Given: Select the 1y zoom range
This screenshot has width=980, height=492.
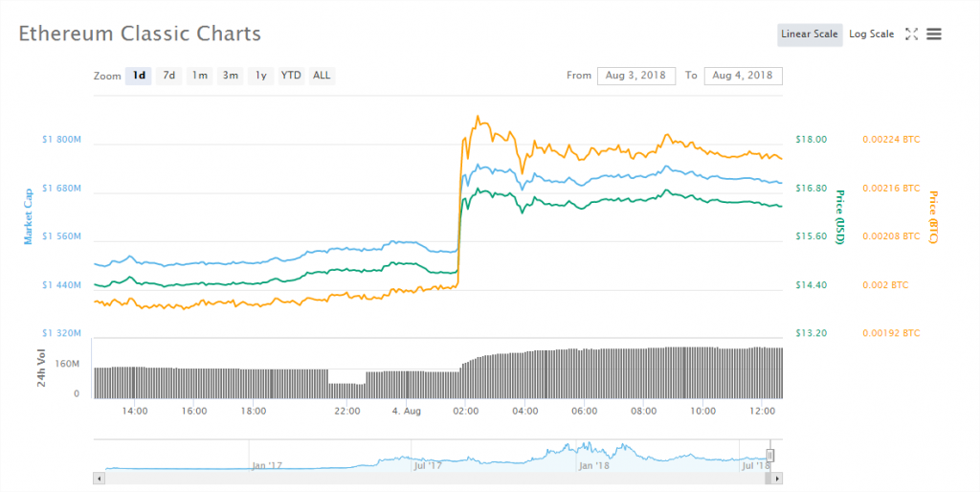Looking at the screenshot, I should [x=260, y=76].
